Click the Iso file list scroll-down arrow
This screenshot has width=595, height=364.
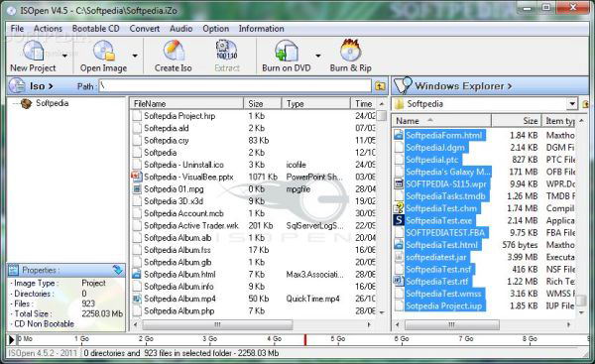pos(382,313)
